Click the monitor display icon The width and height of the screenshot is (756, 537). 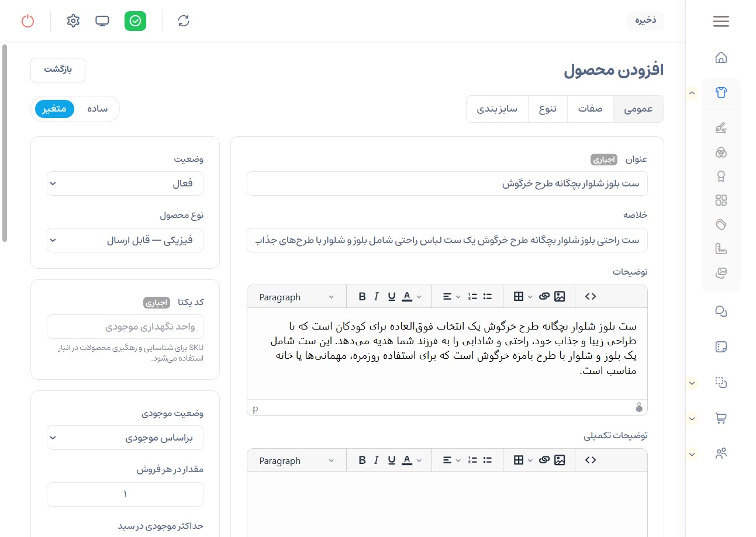(102, 21)
